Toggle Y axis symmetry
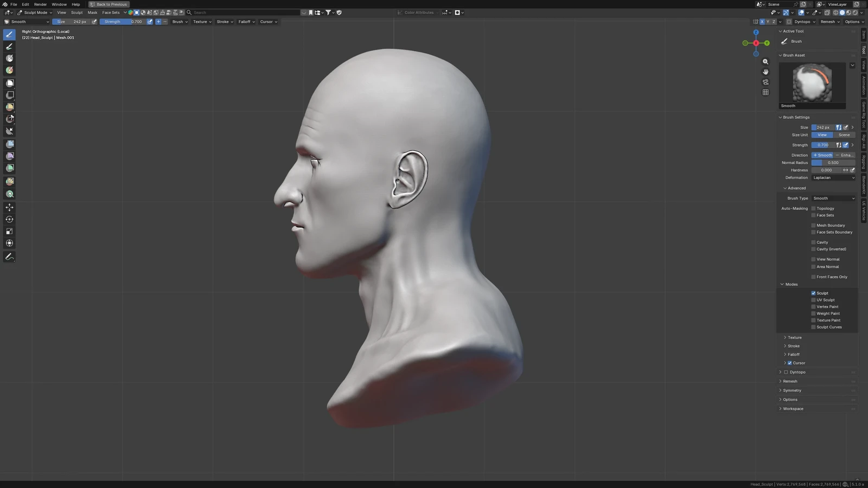This screenshot has width=868, height=488. point(768,22)
